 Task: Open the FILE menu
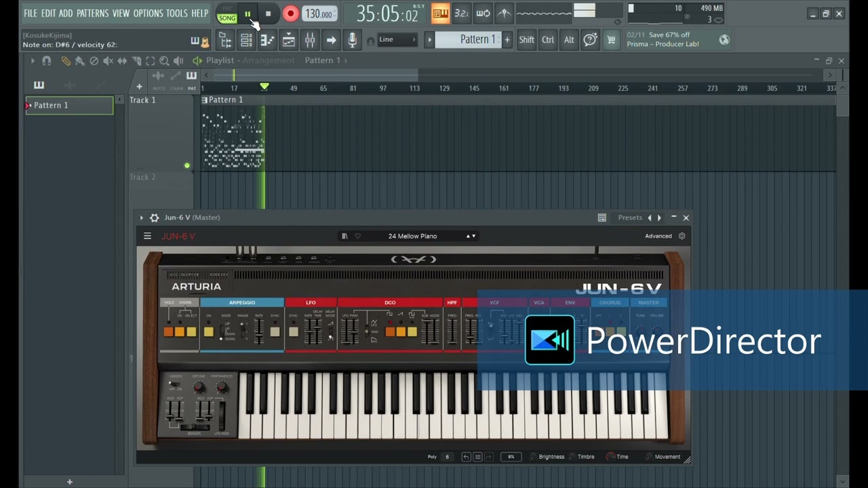[31, 13]
